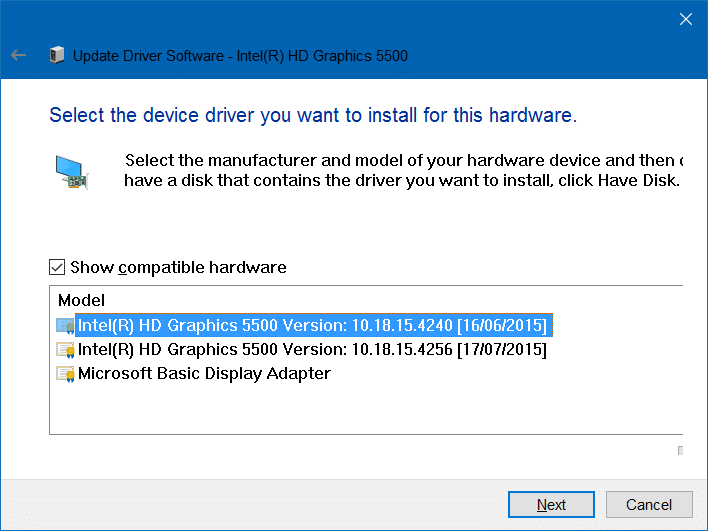Select Microsoft Basic Display Adapter driver
Image resolution: width=708 pixels, height=531 pixels.
tap(204, 373)
